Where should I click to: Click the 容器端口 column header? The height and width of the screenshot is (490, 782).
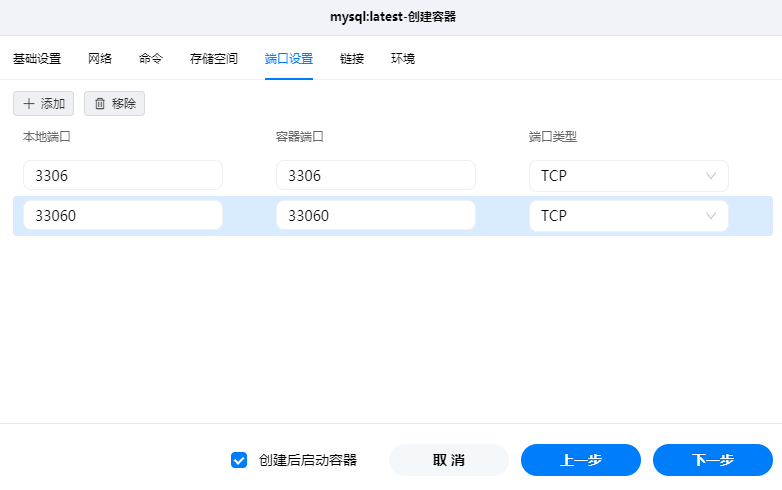coord(299,137)
